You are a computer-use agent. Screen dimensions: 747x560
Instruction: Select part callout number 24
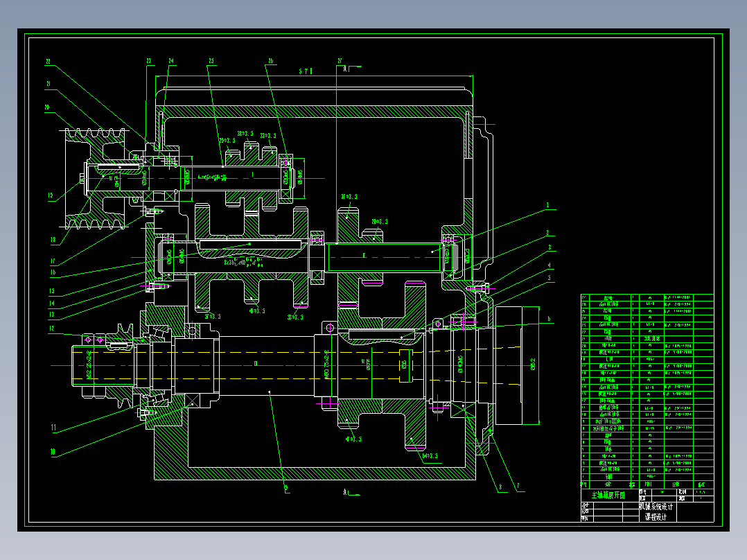coord(171,61)
